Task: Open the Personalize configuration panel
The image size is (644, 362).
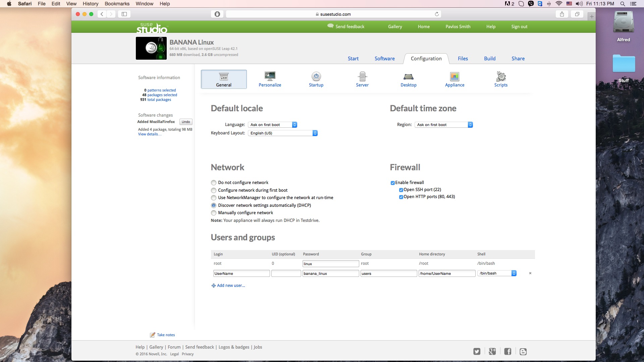Action: click(x=269, y=79)
